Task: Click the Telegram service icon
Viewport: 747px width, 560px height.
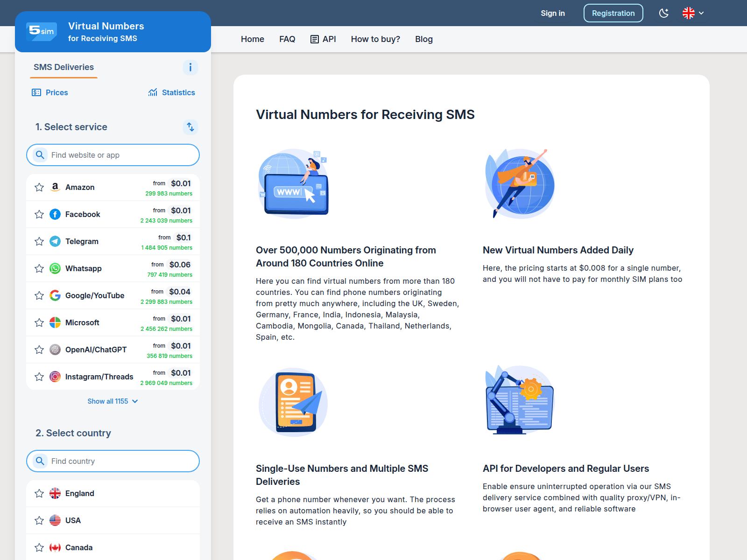Action: pyautogui.click(x=55, y=241)
